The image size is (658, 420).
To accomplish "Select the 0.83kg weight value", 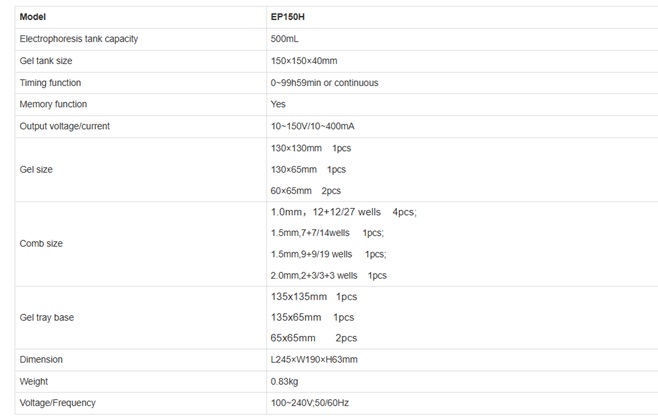I will pos(285,381).
